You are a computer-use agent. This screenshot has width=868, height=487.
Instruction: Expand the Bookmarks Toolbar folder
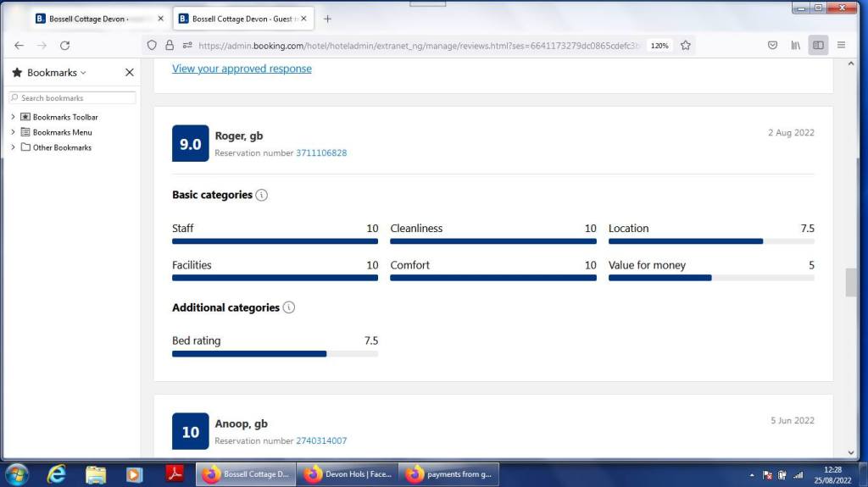13,117
